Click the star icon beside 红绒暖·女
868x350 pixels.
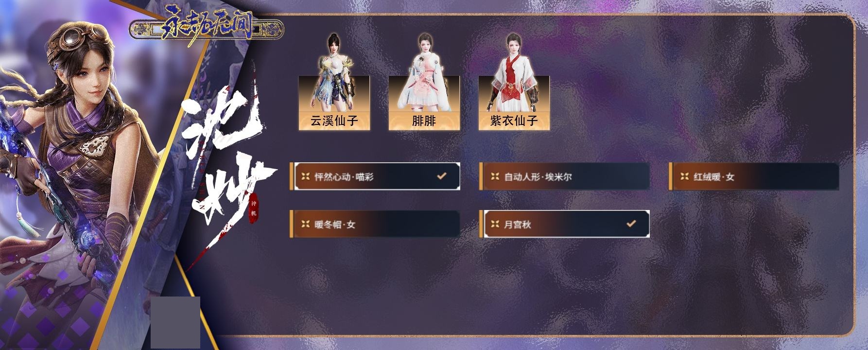pos(685,176)
